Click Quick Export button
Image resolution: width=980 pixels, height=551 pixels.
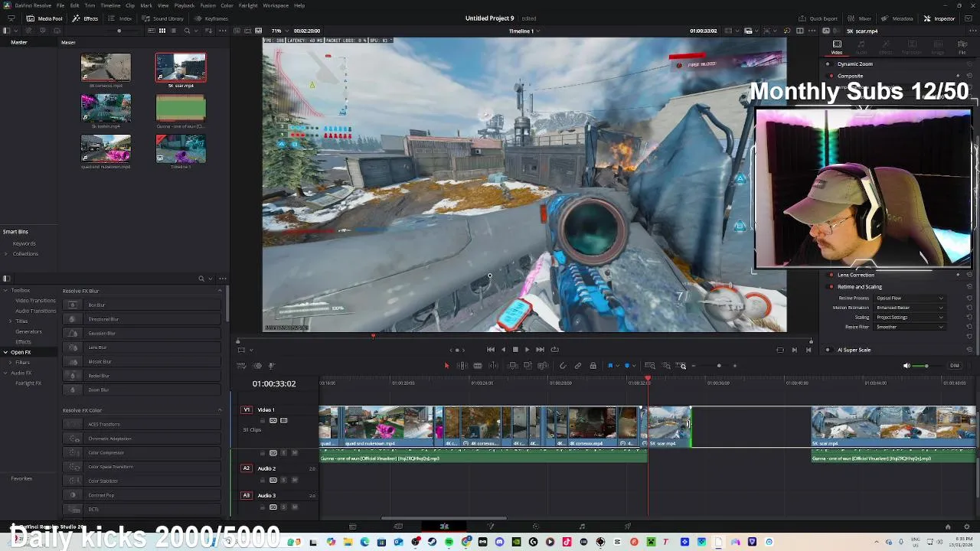818,18
